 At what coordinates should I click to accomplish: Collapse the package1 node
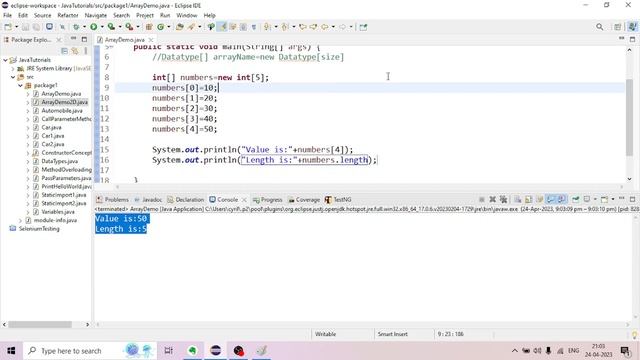[20, 85]
